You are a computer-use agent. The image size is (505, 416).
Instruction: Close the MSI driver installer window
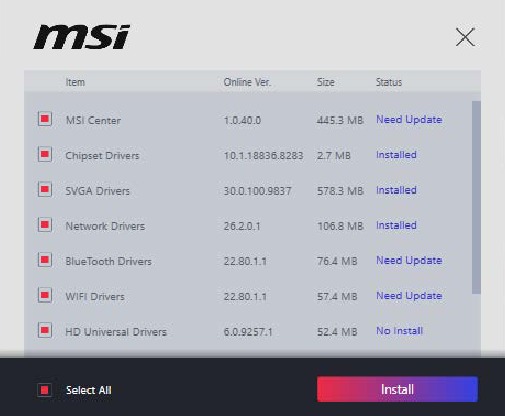(465, 37)
